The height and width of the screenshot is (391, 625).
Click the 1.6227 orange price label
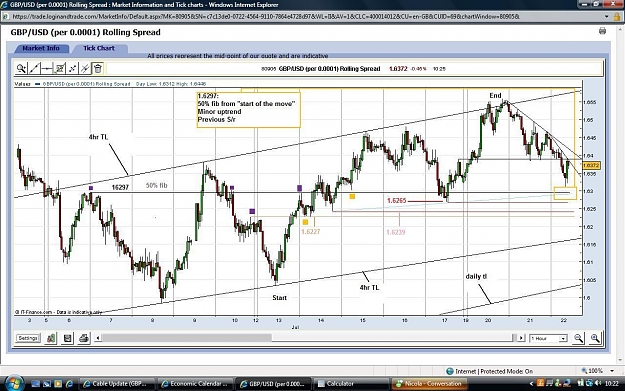(311, 232)
